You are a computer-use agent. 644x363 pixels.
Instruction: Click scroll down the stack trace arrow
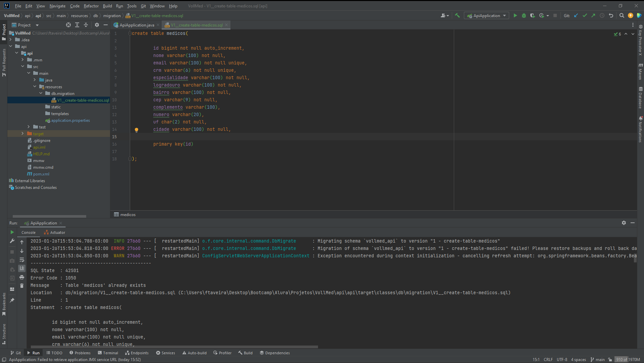point(22,251)
